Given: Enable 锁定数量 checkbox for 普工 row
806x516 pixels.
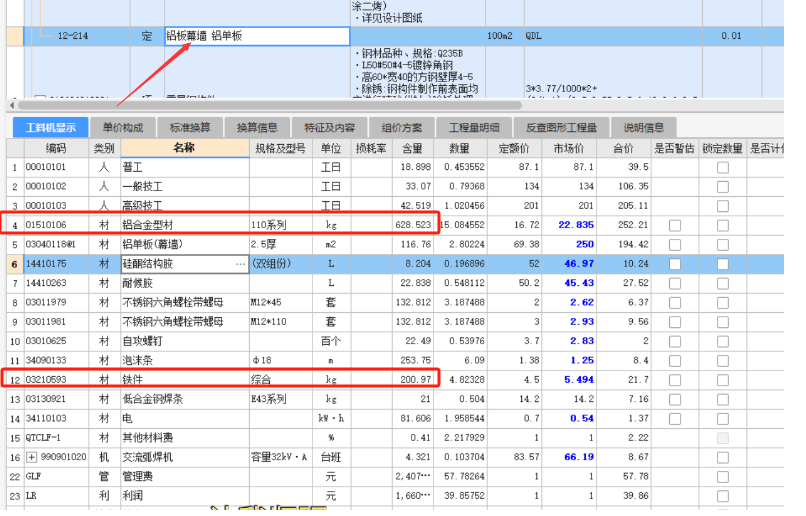Looking at the screenshot, I should point(723,167).
